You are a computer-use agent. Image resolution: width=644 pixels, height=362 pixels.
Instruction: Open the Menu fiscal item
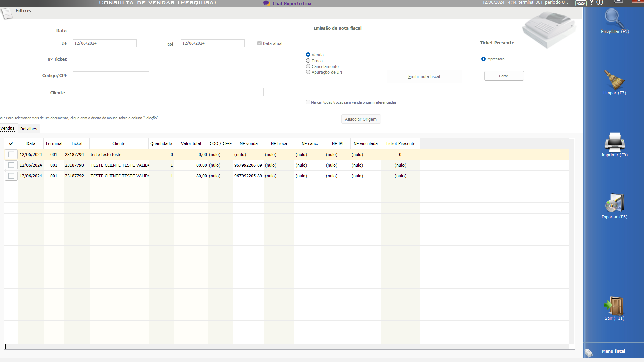point(613,351)
